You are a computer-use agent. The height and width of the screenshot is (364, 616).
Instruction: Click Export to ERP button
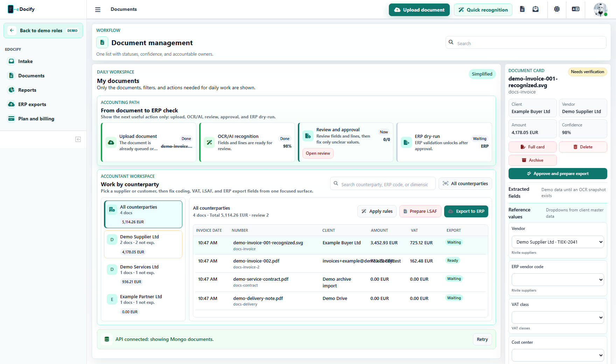[x=466, y=211]
